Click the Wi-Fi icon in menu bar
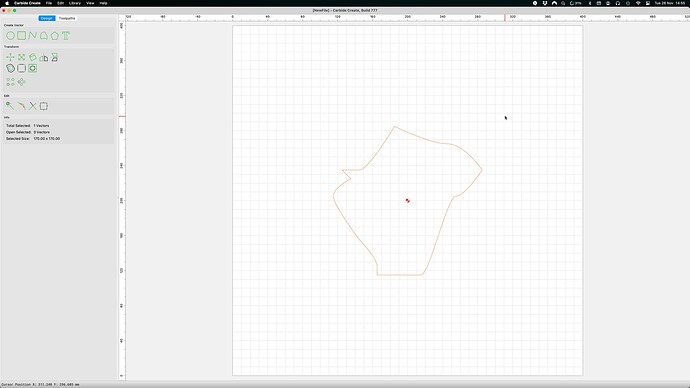 [x=638, y=3]
